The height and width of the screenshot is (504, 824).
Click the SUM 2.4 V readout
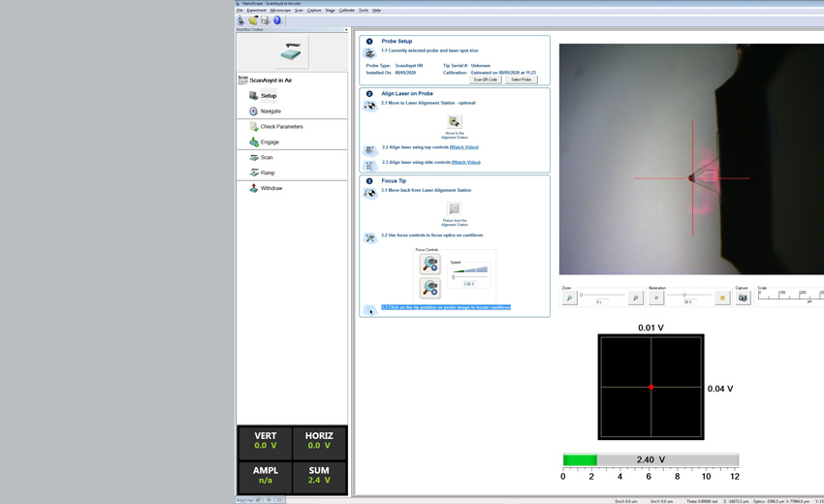pyautogui.click(x=319, y=475)
